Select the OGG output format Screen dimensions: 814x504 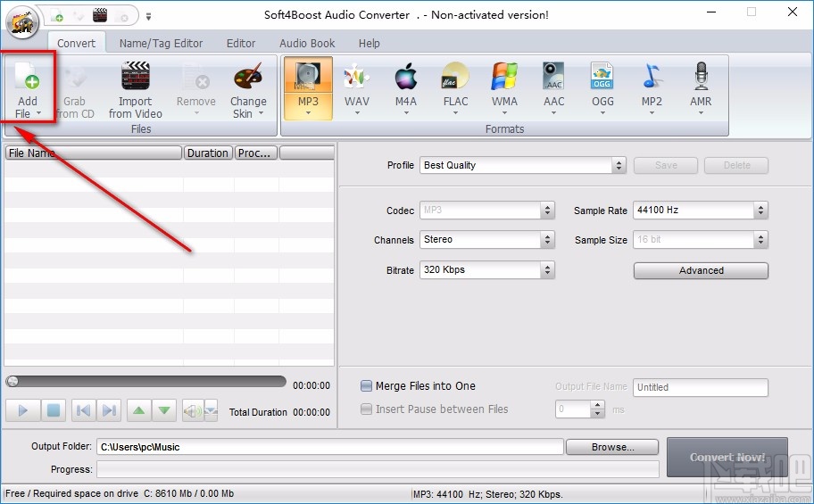coord(602,88)
